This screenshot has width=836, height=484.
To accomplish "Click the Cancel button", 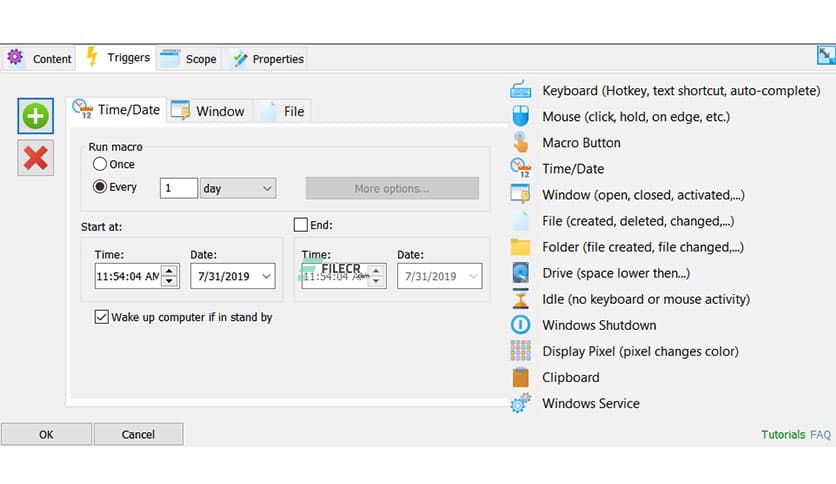I will coord(139,434).
